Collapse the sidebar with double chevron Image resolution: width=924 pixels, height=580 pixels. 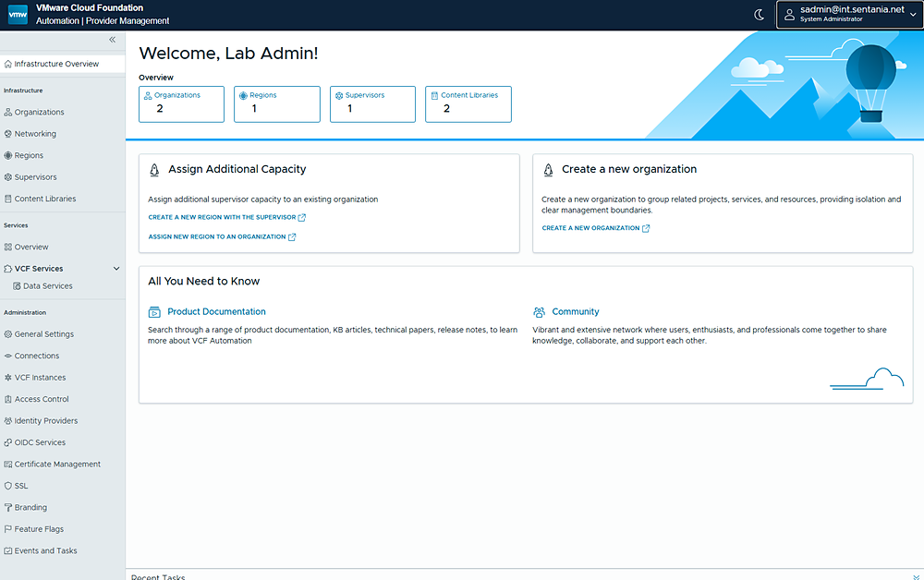[x=112, y=40]
